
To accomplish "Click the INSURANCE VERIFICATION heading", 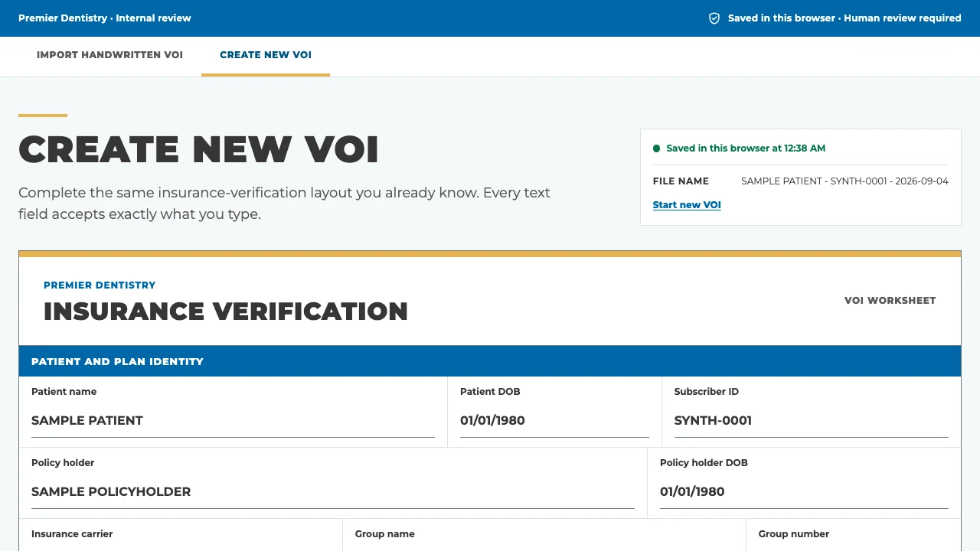I will (226, 311).
